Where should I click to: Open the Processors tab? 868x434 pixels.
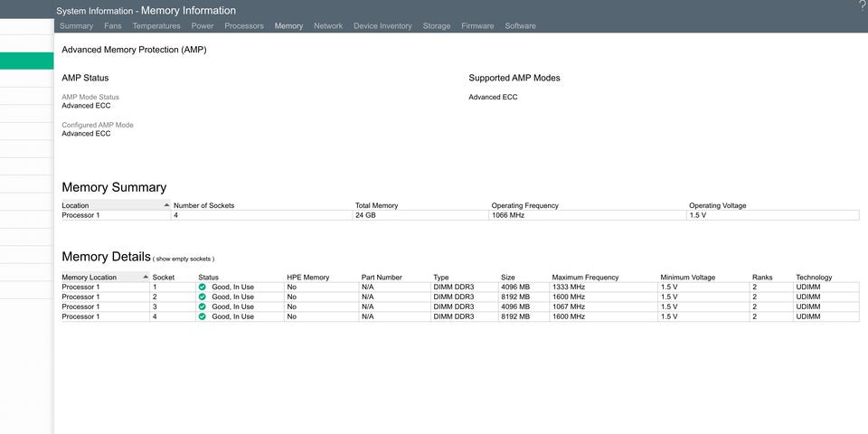pos(244,26)
